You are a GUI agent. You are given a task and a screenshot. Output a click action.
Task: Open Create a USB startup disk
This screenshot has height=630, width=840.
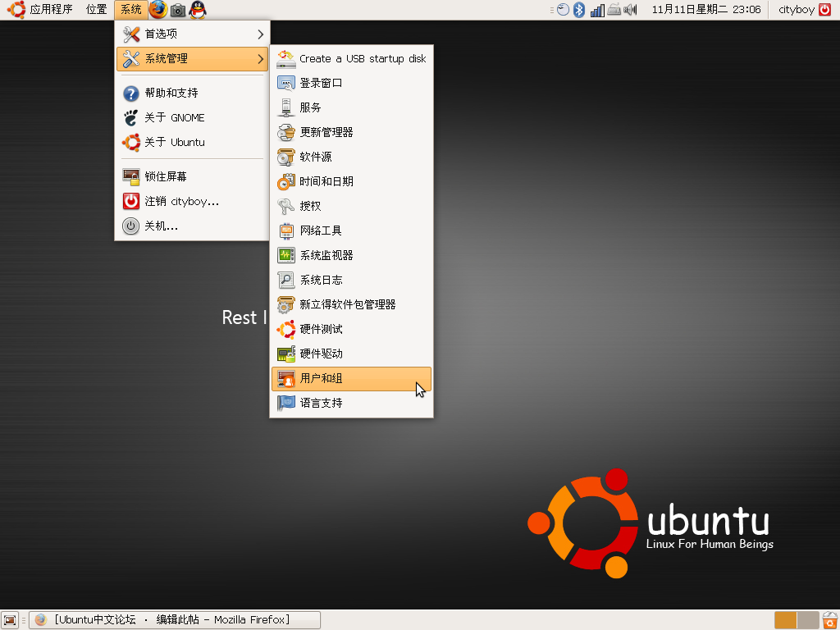[351, 59]
